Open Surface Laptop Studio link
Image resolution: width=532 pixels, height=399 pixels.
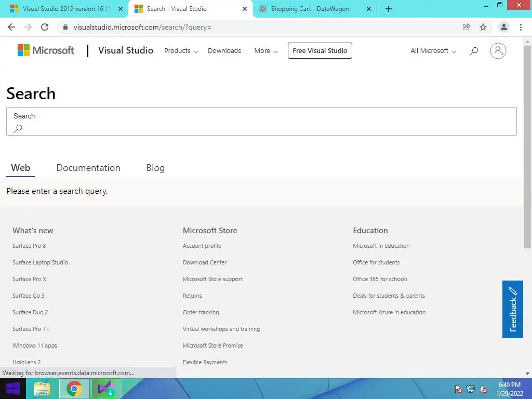[41, 262]
